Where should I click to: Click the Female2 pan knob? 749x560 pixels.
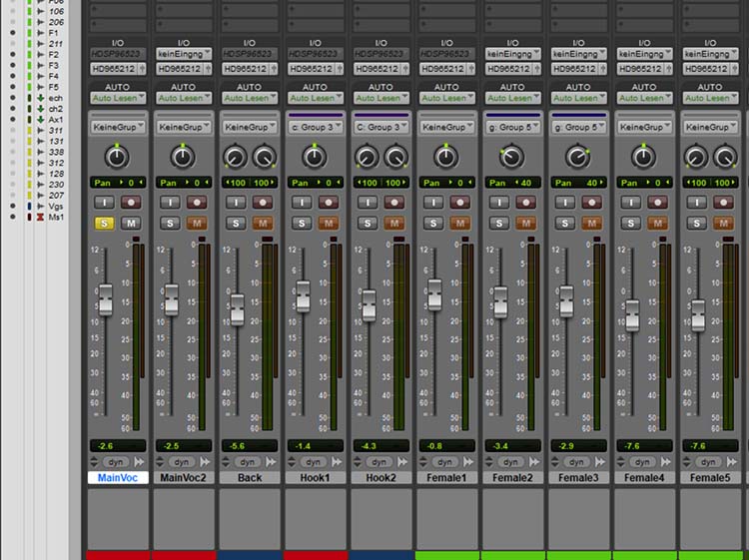[511, 157]
